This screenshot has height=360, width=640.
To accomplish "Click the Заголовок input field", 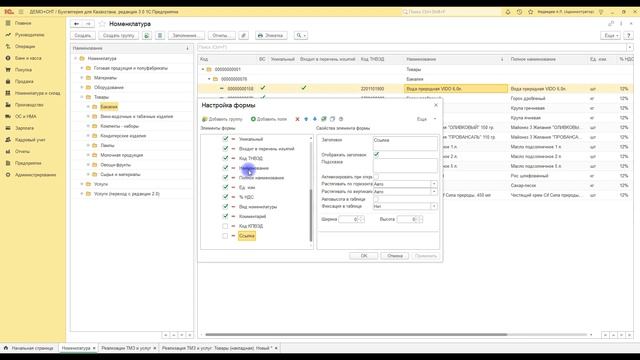I will 405,143.
